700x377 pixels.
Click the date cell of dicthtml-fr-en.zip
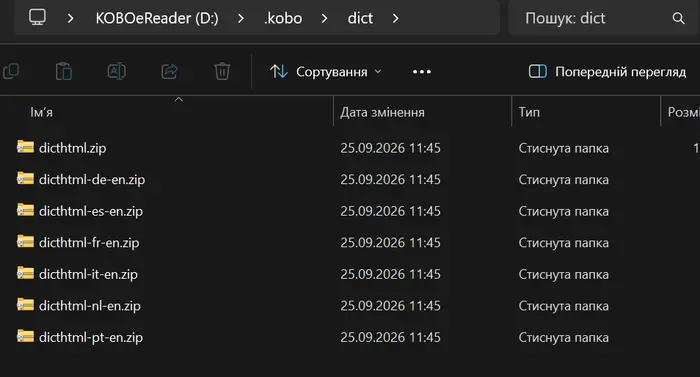pyautogui.click(x=390, y=243)
